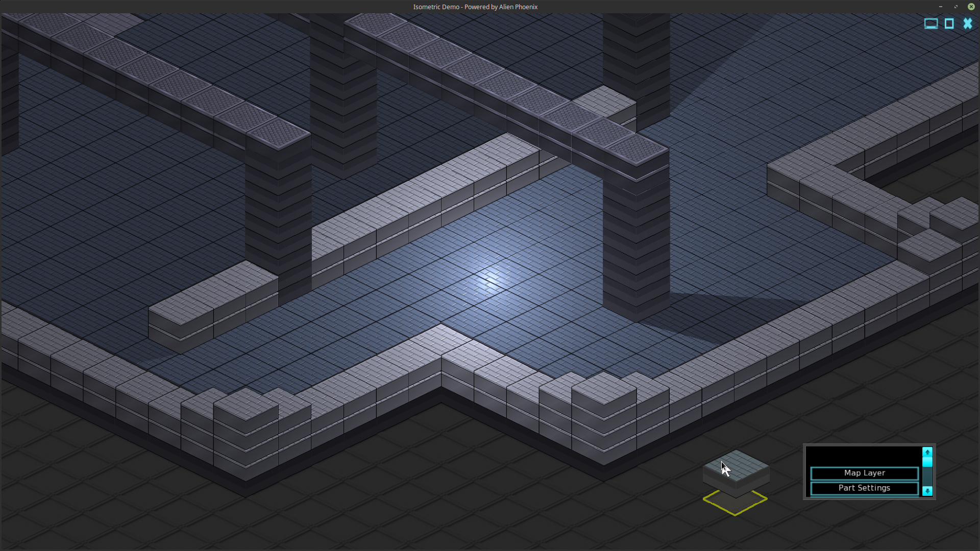Click the cyan scrollbar thumb
The width and height of the screenshot is (980, 551).
[x=927, y=462]
